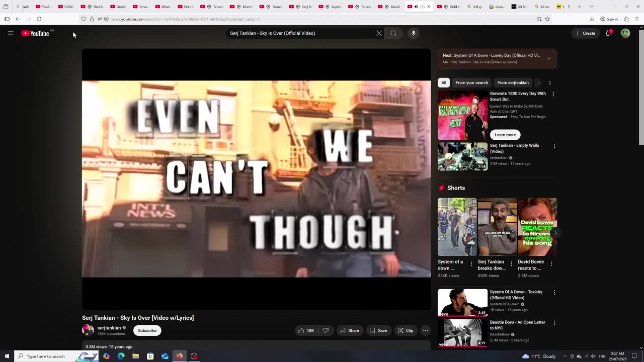This screenshot has width=644, height=362.
Task: Click the browser address bar URL
Action: (185, 19)
